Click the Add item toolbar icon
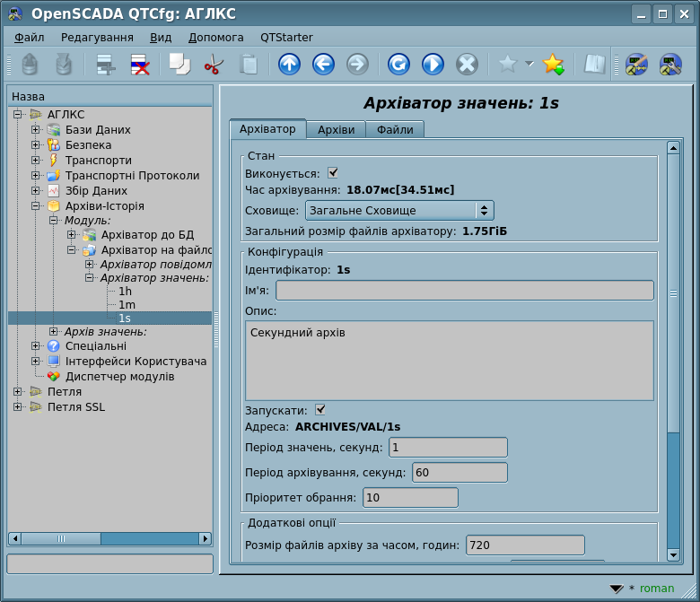 pyautogui.click(x=106, y=65)
